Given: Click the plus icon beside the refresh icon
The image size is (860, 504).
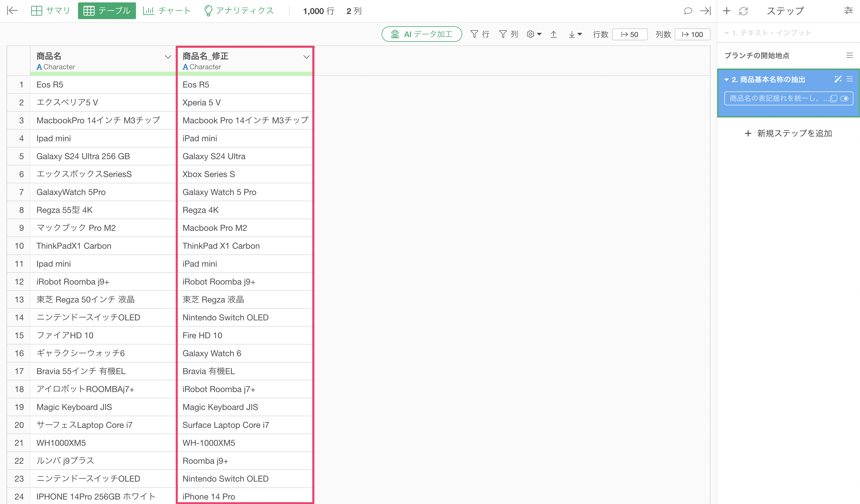Looking at the screenshot, I should 726,11.
